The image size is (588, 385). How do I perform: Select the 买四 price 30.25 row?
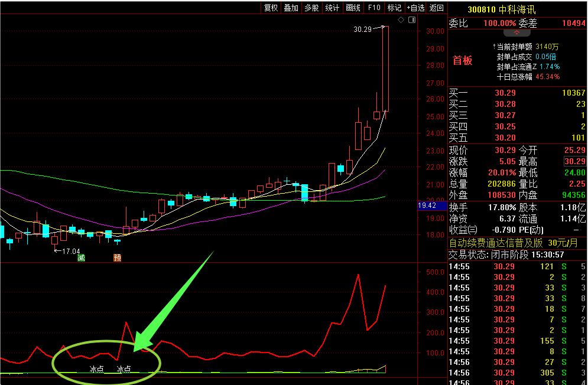tap(517, 127)
